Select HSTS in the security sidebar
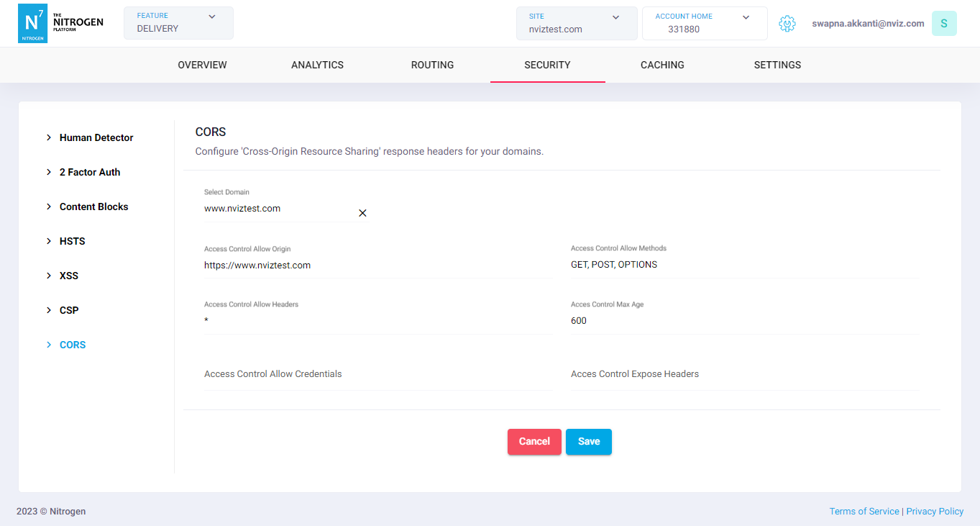This screenshot has width=980, height=526. click(72, 241)
